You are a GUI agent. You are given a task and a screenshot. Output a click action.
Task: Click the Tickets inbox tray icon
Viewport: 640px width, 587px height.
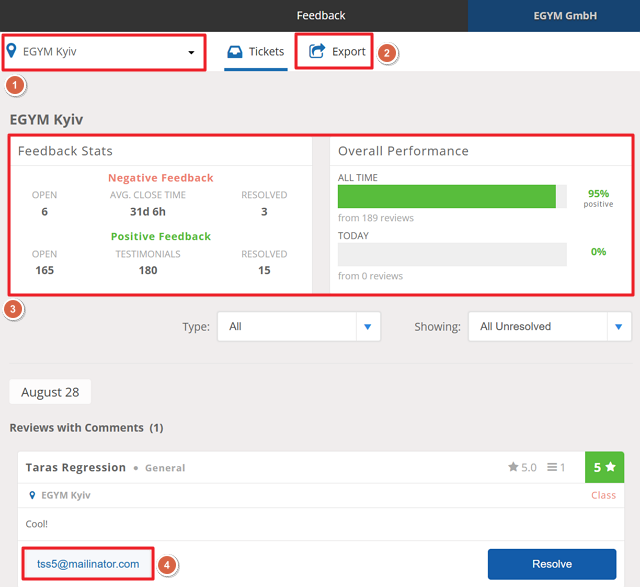point(235,52)
